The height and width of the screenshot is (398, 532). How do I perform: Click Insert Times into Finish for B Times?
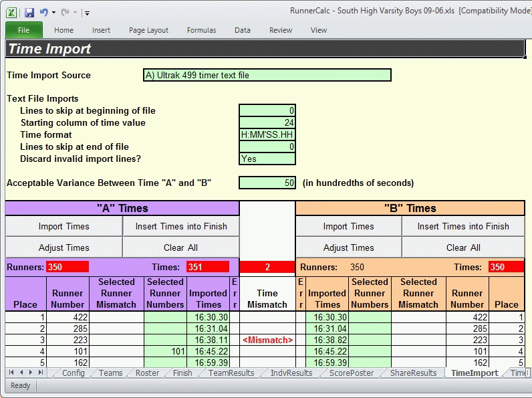click(463, 226)
